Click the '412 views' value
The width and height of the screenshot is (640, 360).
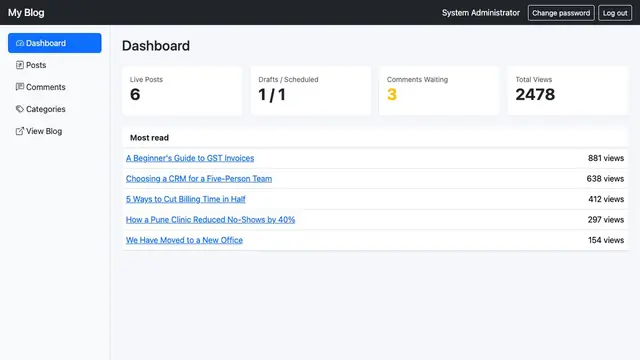coord(606,199)
